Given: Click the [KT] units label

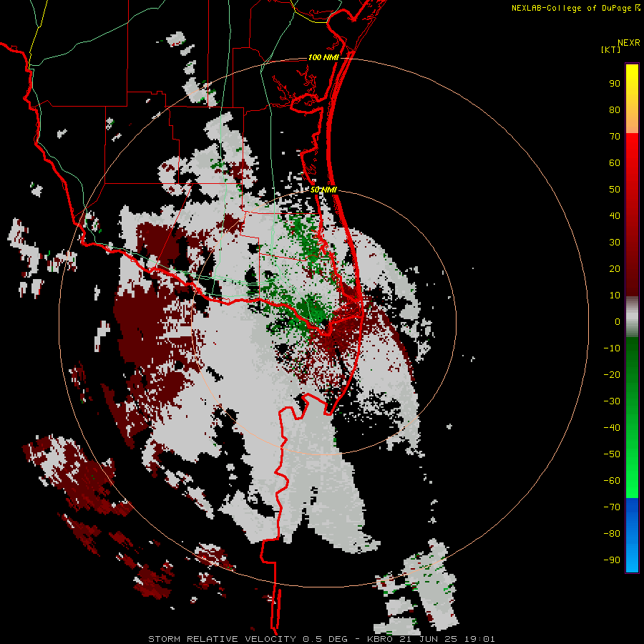Looking at the screenshot, I should coord(611,49).
